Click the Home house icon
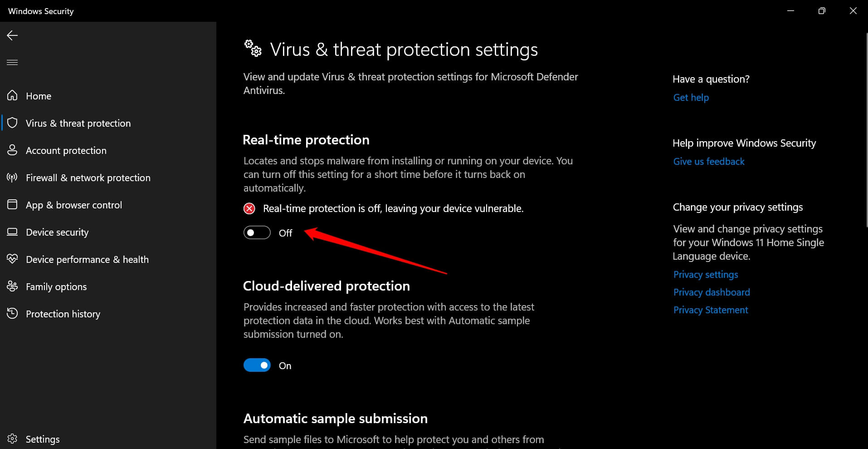Image resolution: width=868 pixels, height=449 pixels. tap(12, 96)
